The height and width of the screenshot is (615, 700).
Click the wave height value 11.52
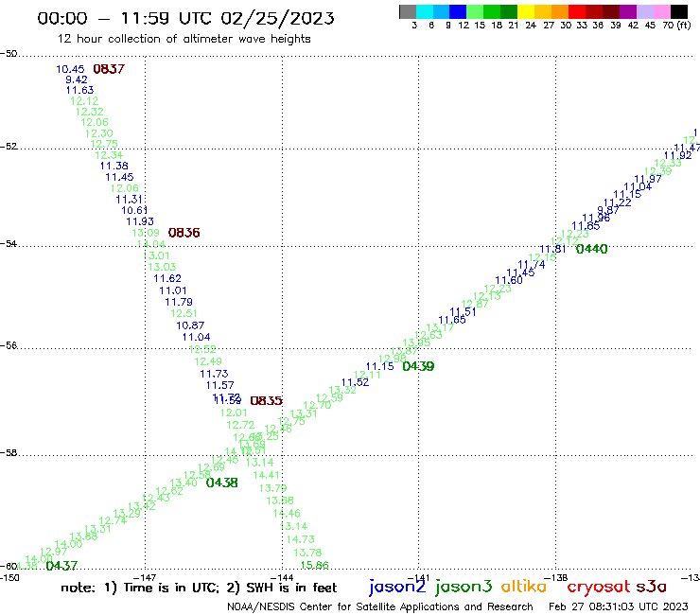[356, 382]
